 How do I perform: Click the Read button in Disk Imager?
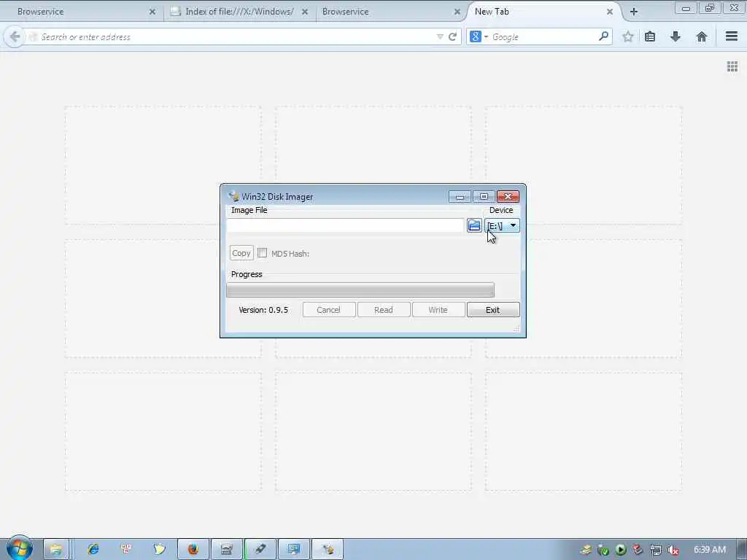[x=384, y=309]
